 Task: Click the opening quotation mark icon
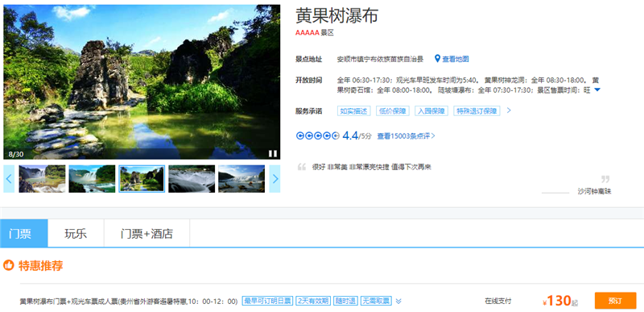[302, 167]
